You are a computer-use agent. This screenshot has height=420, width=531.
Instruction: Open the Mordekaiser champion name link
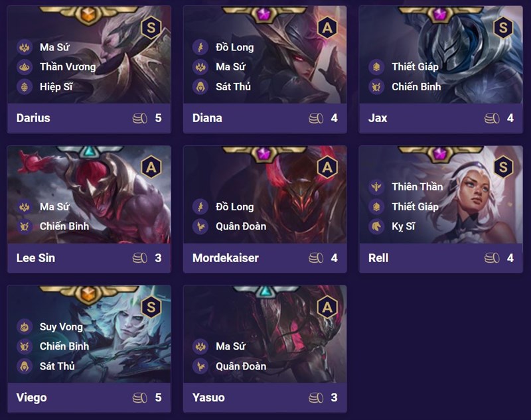click(x=225, y=258)
